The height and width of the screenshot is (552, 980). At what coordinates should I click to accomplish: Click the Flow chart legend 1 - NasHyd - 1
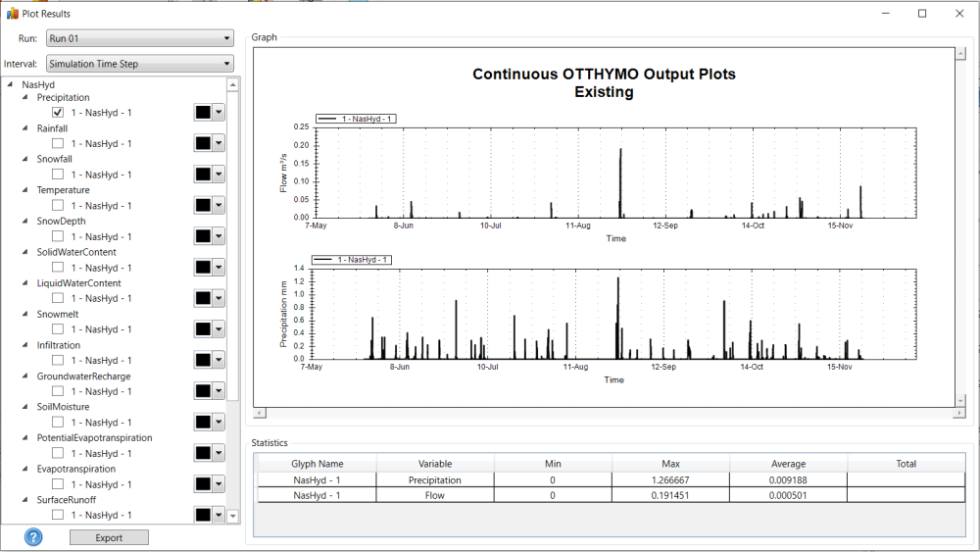[356, 119]
